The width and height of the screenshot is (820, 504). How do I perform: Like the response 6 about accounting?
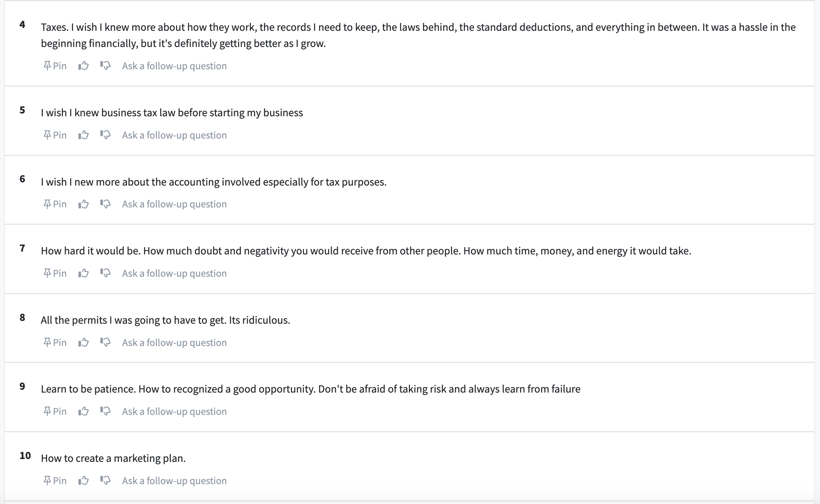point(84,204)
